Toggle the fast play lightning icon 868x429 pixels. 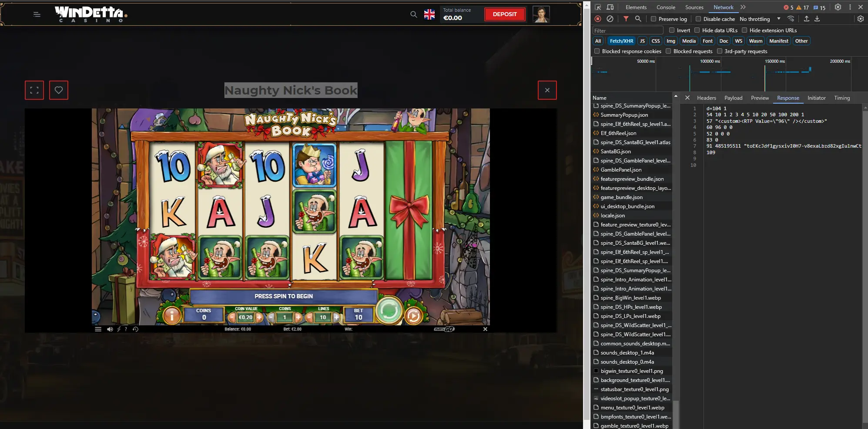tap(119, 329)
